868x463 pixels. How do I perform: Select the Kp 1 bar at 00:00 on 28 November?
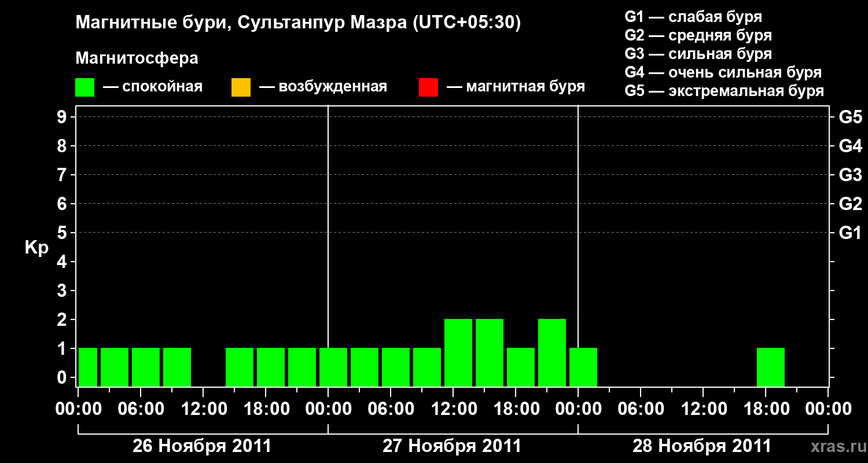pos(583,367)
